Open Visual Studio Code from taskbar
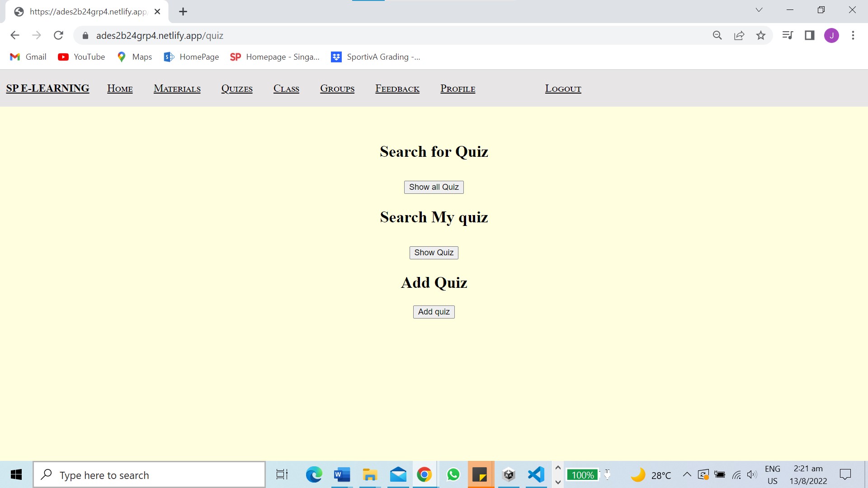 point(536,475)
